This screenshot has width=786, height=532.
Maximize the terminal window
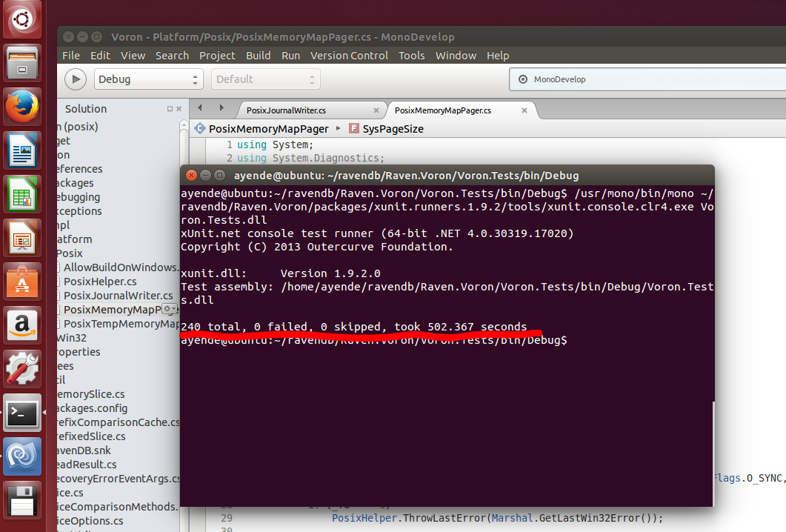tap(219, 175)
